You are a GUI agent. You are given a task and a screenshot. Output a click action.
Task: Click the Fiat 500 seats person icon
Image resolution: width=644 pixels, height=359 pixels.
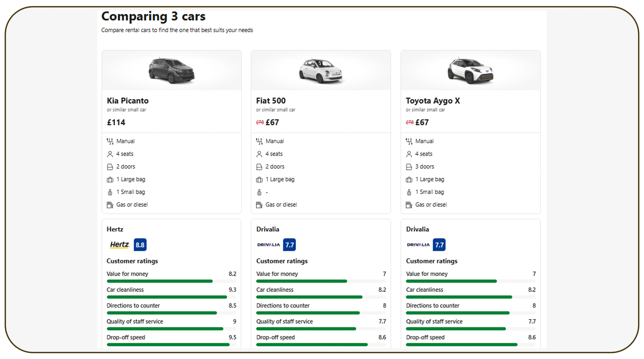259,154
